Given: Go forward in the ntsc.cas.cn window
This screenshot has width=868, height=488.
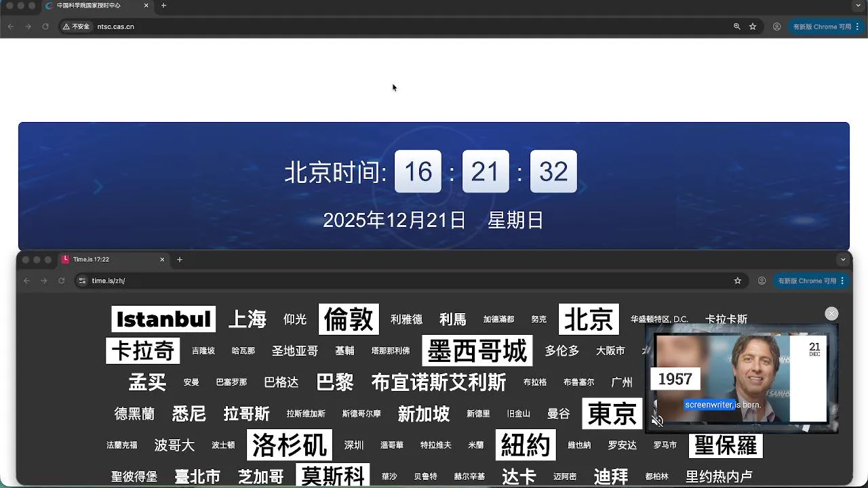Looking at the screenshot, I should [x=28, y=26].
